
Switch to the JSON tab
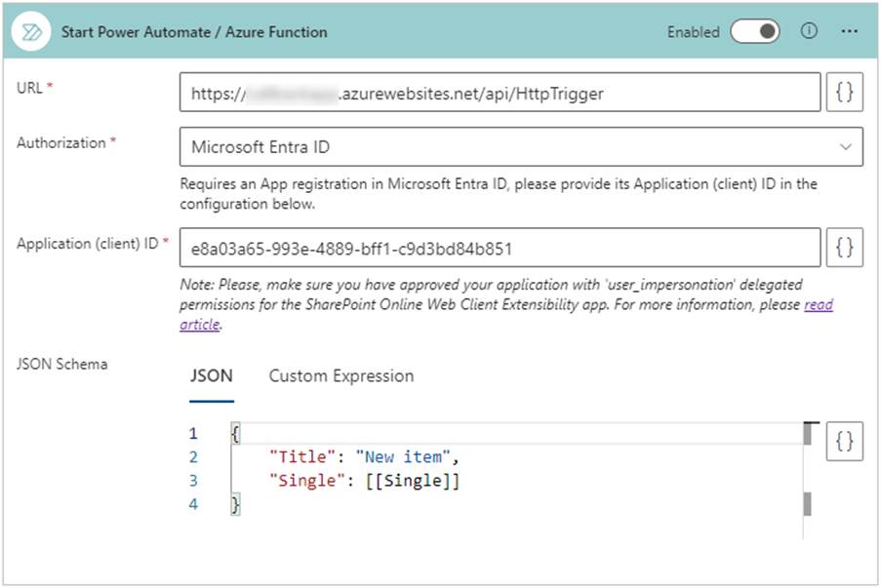click(x=212, y=375)
